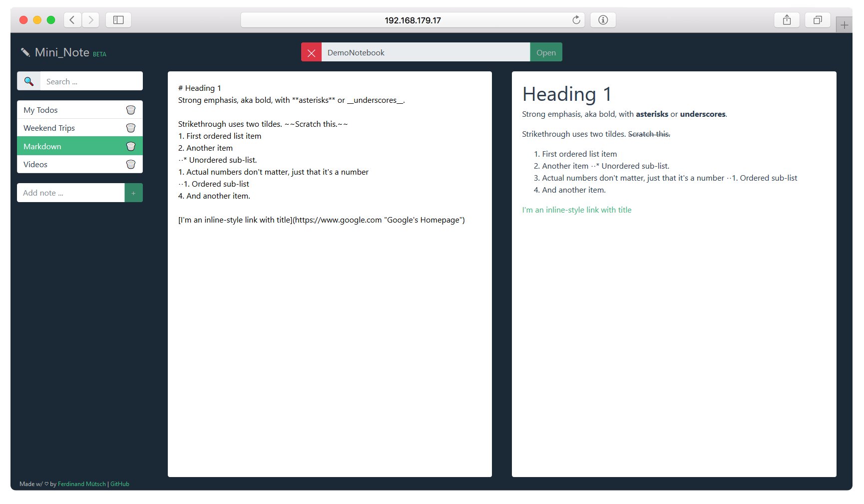The image size is (864, 504).
Task: Open a new browser tab
Action: coord(844,24)
